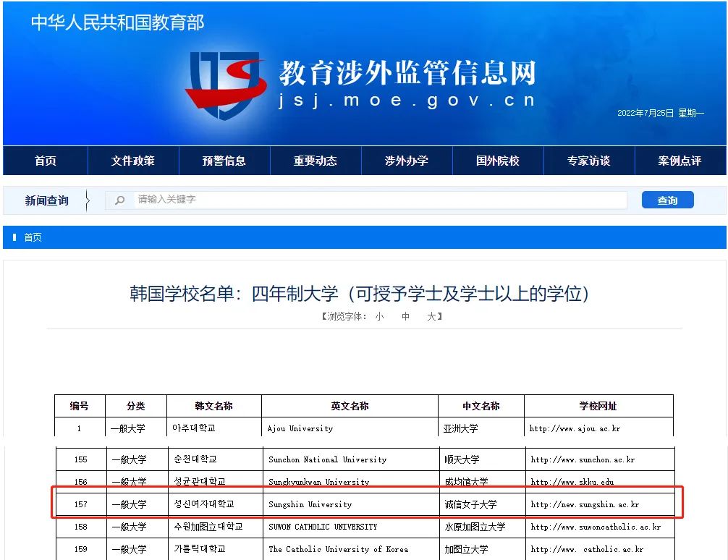Go to the 文件政策 menu

click(133, 161)
